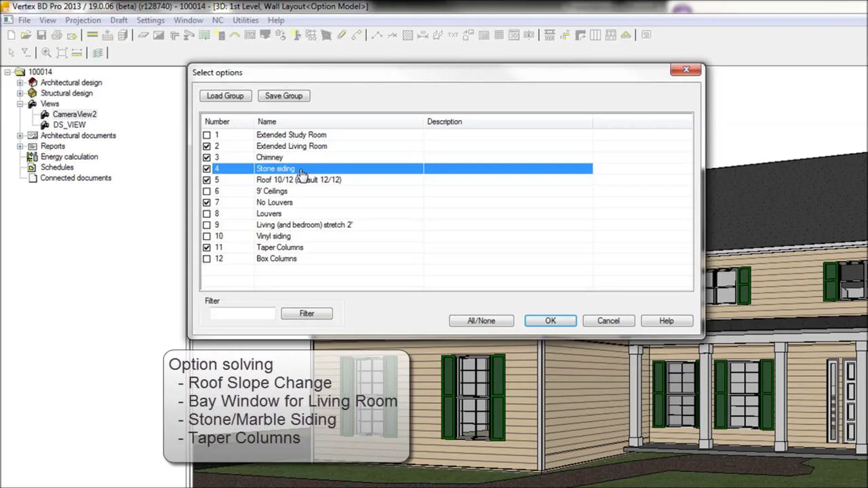This screenshot has height=488, width=868.
Task: Expand the Architectural documents tree node
Action: (x=20, y=136)
